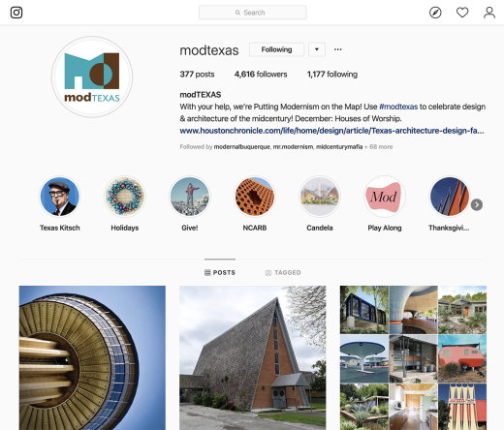Open the Instagram home logo
Viewport: 504px width, 430px height.
point(16,13)
